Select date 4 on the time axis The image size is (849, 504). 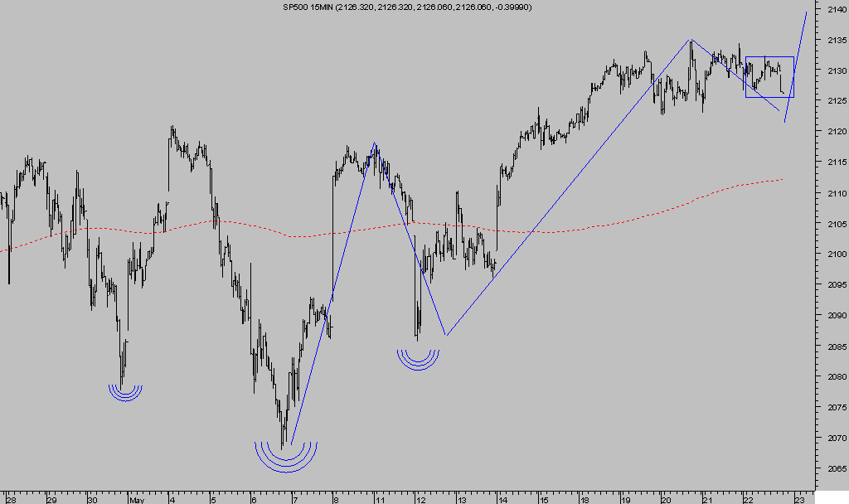[172, 500]
